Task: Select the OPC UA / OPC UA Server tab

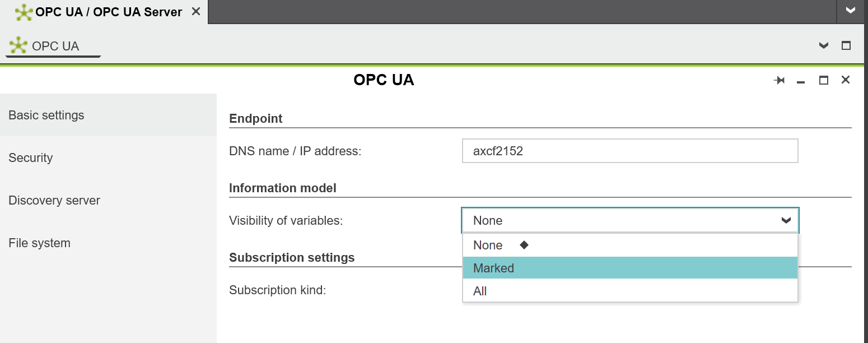Action: (104, 12)
